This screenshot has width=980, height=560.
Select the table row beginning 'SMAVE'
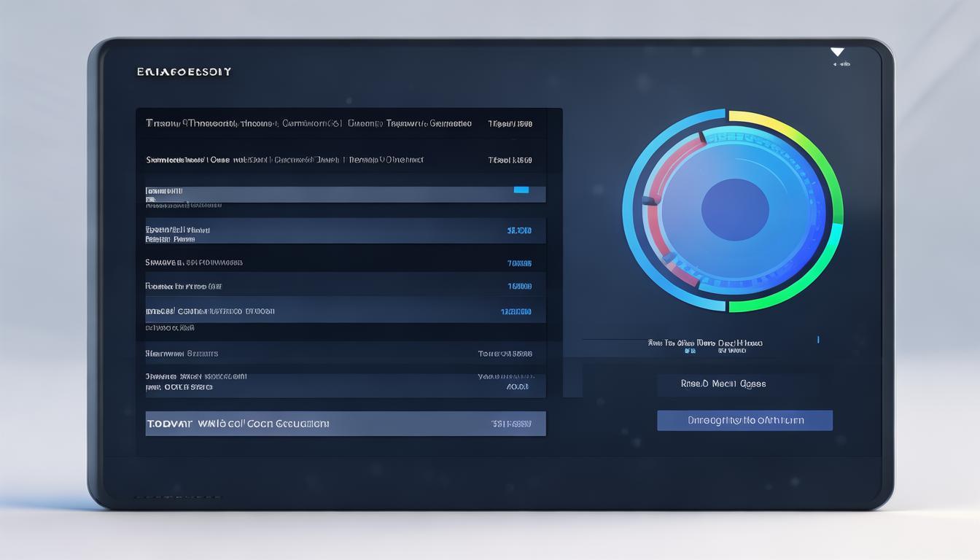(x=346, y=262)
